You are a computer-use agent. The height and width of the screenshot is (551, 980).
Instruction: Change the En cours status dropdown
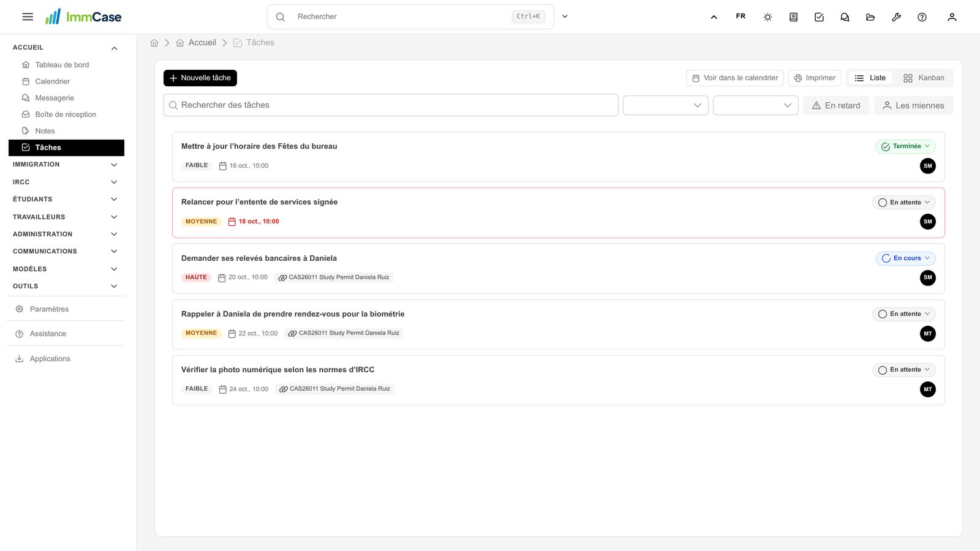pyautogui.click(x=905, y=258)
